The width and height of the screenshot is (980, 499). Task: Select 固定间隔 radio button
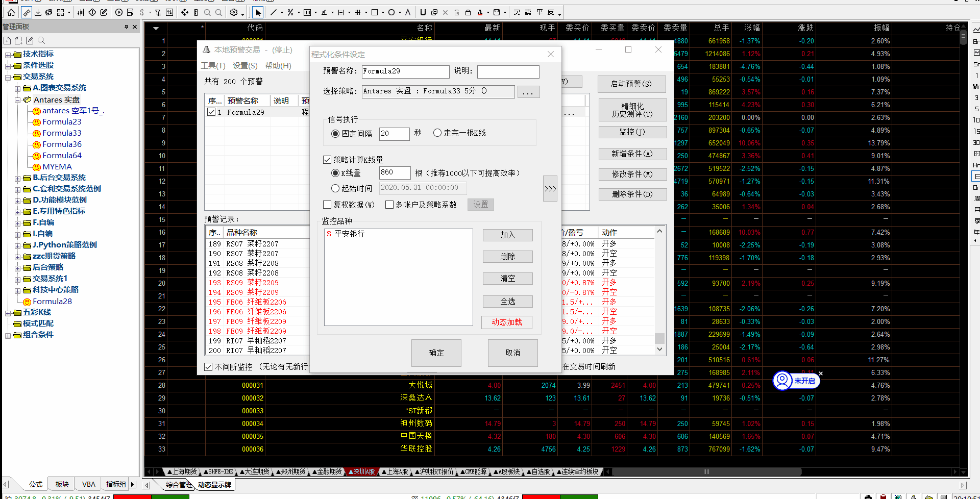tap(335, 134)
